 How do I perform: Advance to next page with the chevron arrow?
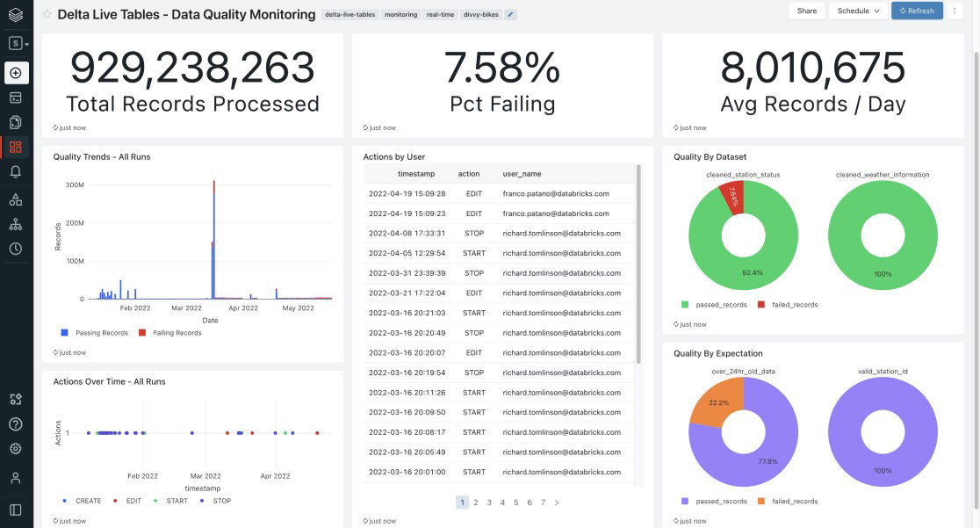coord(555,502)
